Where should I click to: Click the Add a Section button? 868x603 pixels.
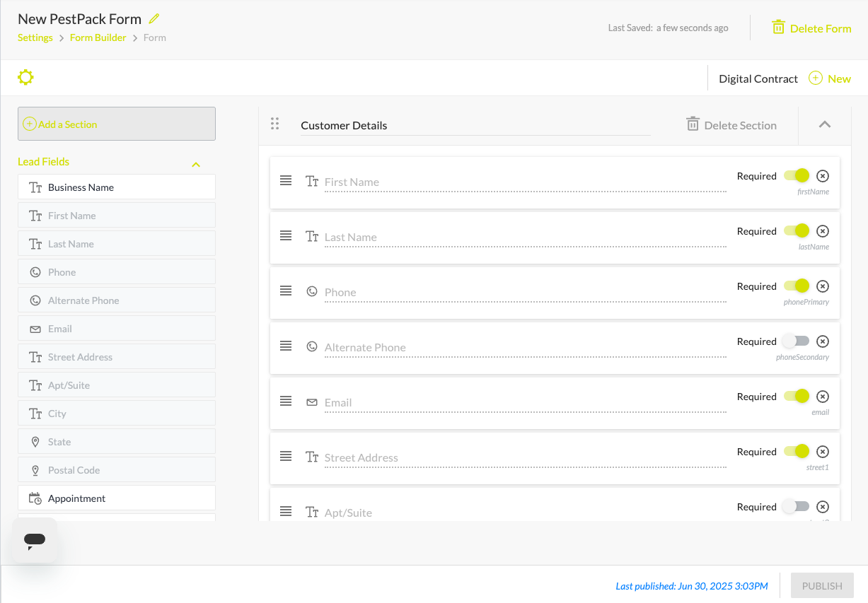coord(117,124)
